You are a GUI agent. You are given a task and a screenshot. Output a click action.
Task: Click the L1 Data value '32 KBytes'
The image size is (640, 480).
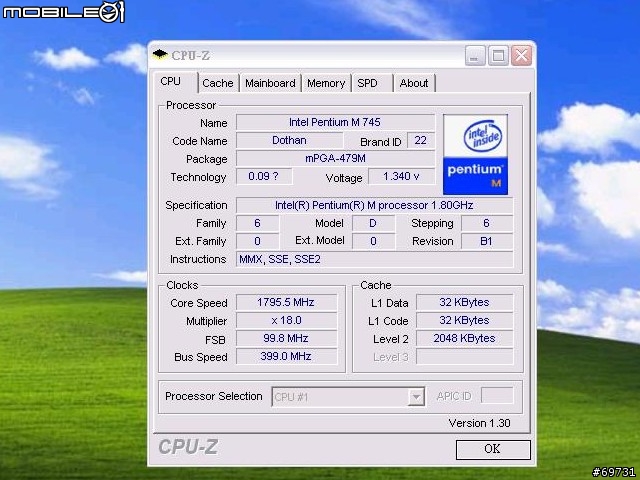point(464,302)
